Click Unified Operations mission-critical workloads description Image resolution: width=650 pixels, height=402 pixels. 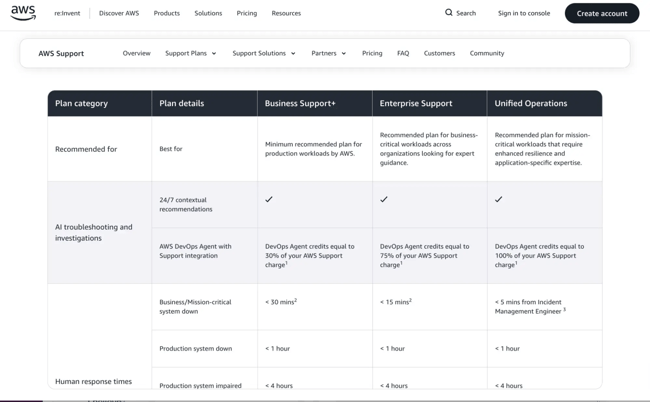[542, 149]
